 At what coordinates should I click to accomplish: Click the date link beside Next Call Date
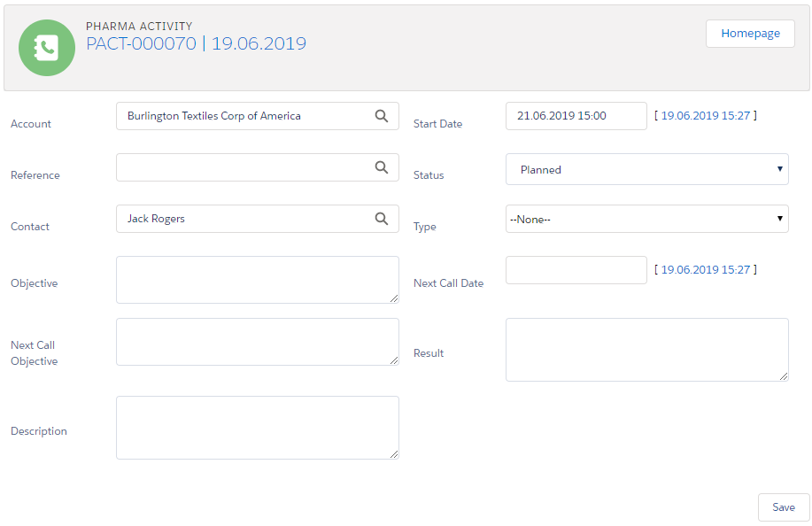pos(705,270)
